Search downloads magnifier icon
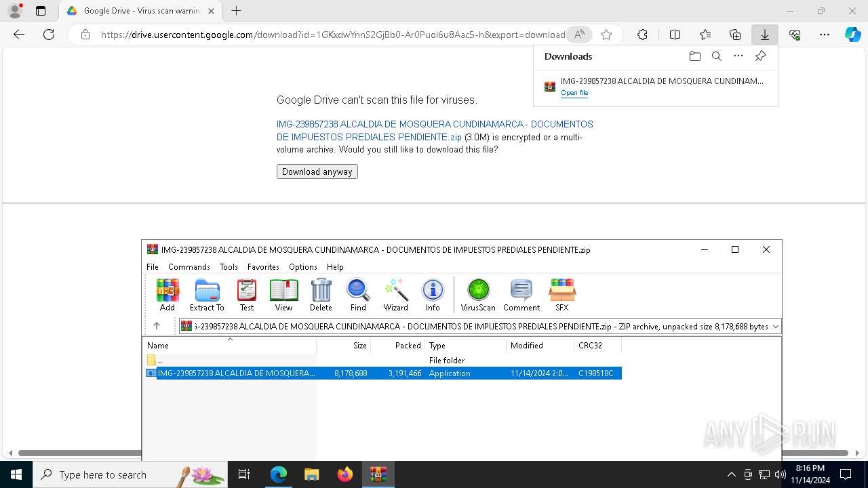Viewport: 868px width, 488px height. point(717,56)
